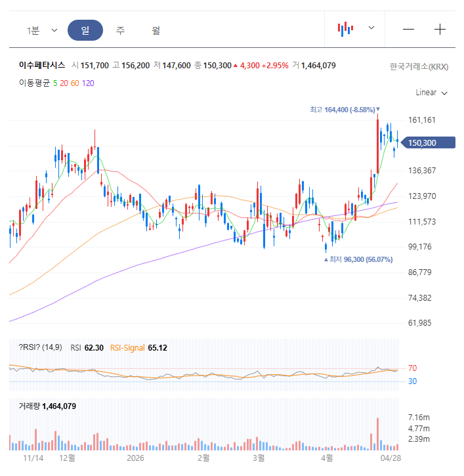The image size is (464, 476).
Task: Click the 이동평균 moving average label
Action: (34, 83)
